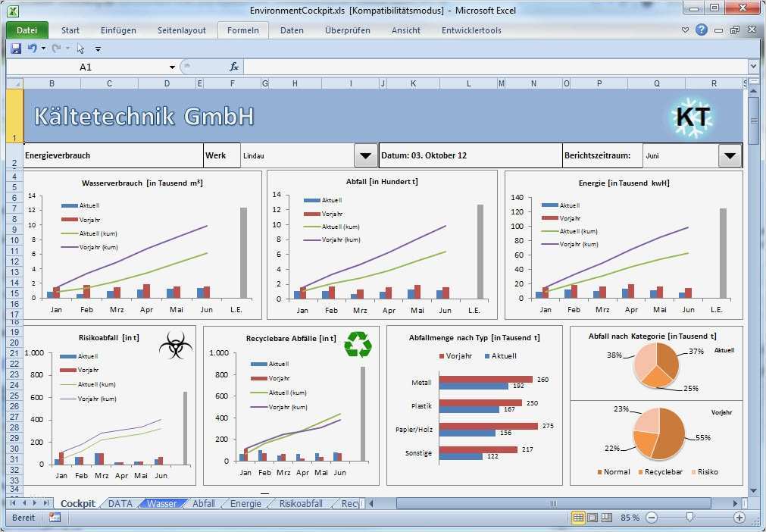Open the Risikoabfall sheet tab
This screenshot has width=766, height=532.
(x=301, y=503)
